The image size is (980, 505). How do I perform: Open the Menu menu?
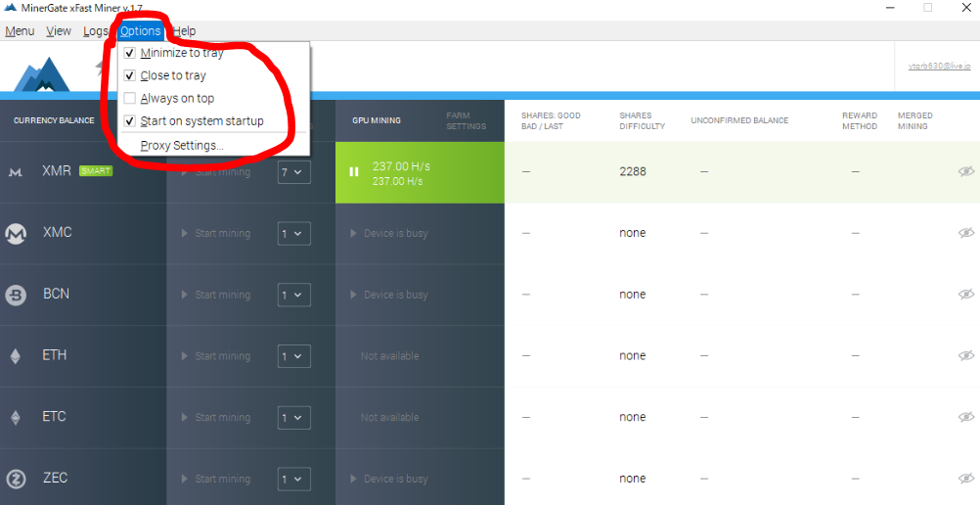20,30
